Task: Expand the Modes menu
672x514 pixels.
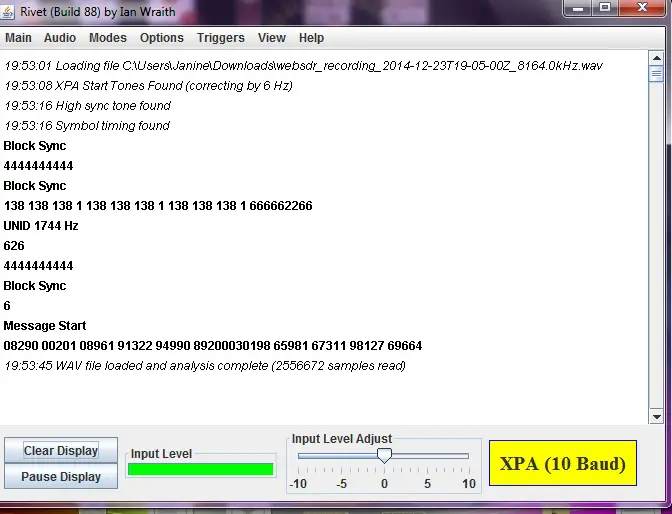Action: tap(108, 38)
